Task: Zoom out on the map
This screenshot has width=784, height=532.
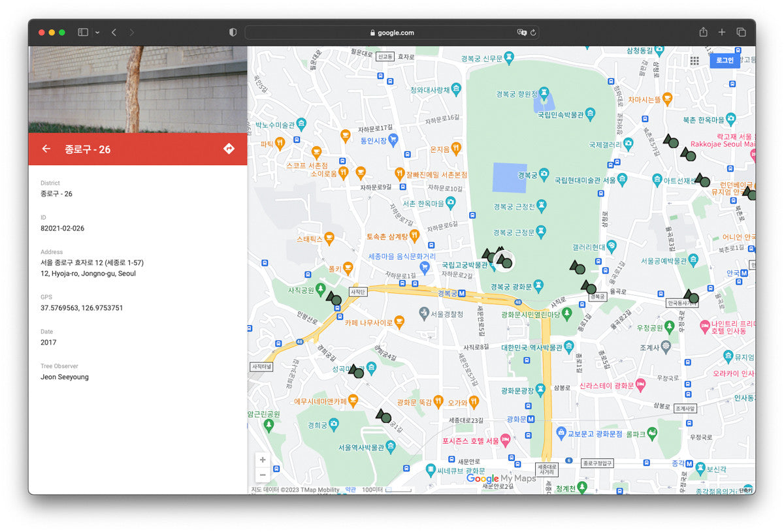Action: [263, 475]
